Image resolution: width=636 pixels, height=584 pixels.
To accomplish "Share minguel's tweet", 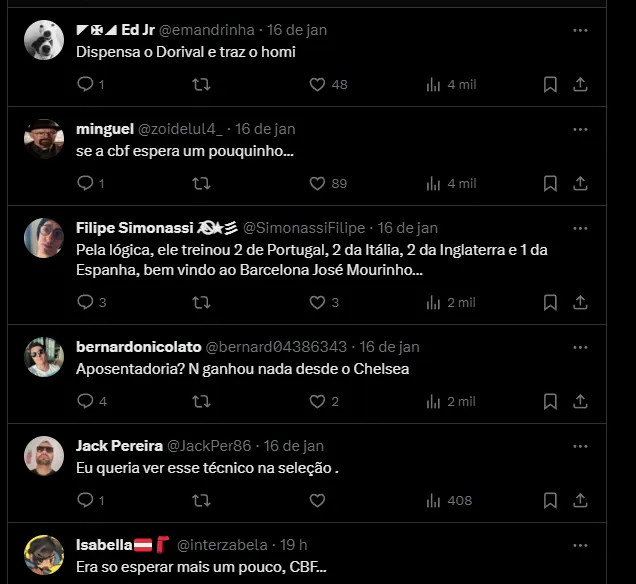I will click(580, 184).
